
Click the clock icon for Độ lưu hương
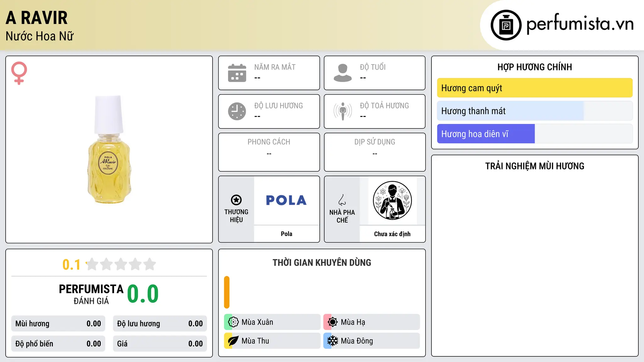(237, 111)
